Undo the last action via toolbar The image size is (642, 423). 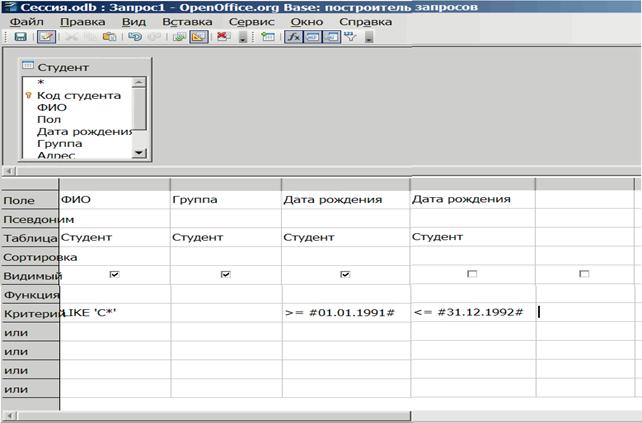135,37
